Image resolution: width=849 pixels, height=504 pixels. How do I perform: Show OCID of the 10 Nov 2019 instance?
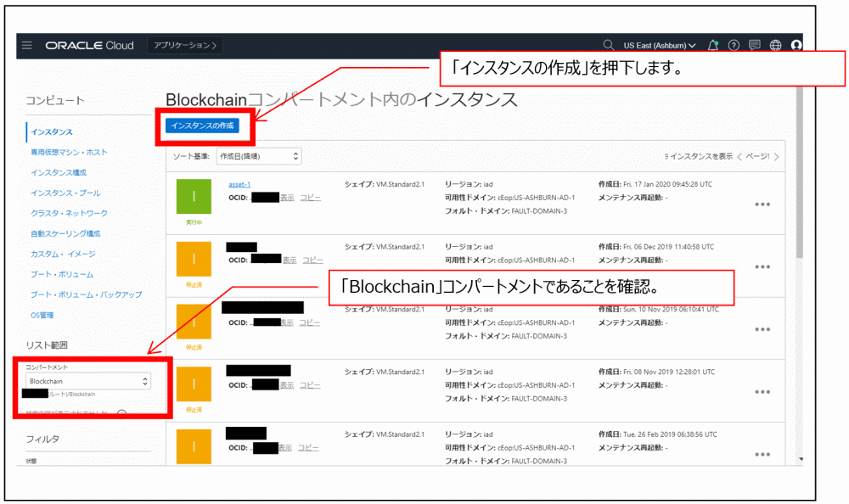tap(287, 322)
